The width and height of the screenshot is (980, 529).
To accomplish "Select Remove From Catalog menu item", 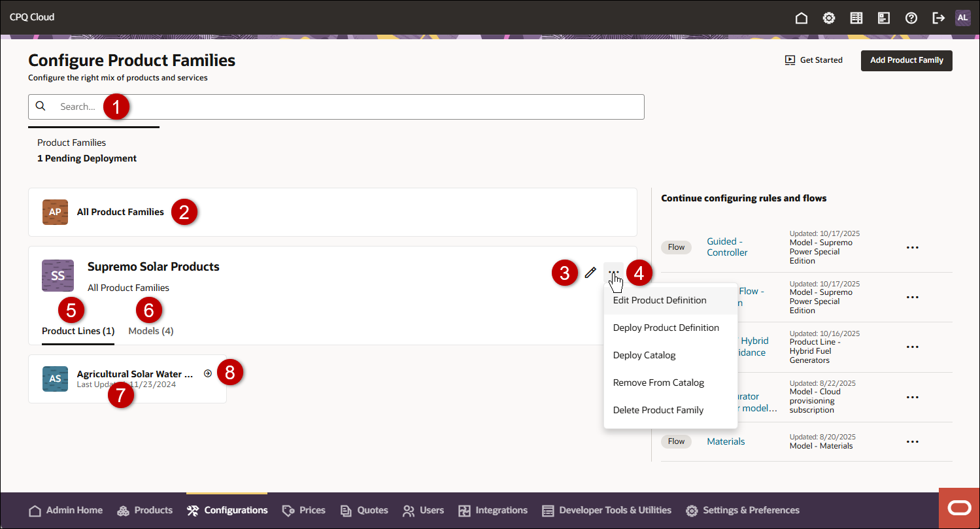I will click(658, 383).
